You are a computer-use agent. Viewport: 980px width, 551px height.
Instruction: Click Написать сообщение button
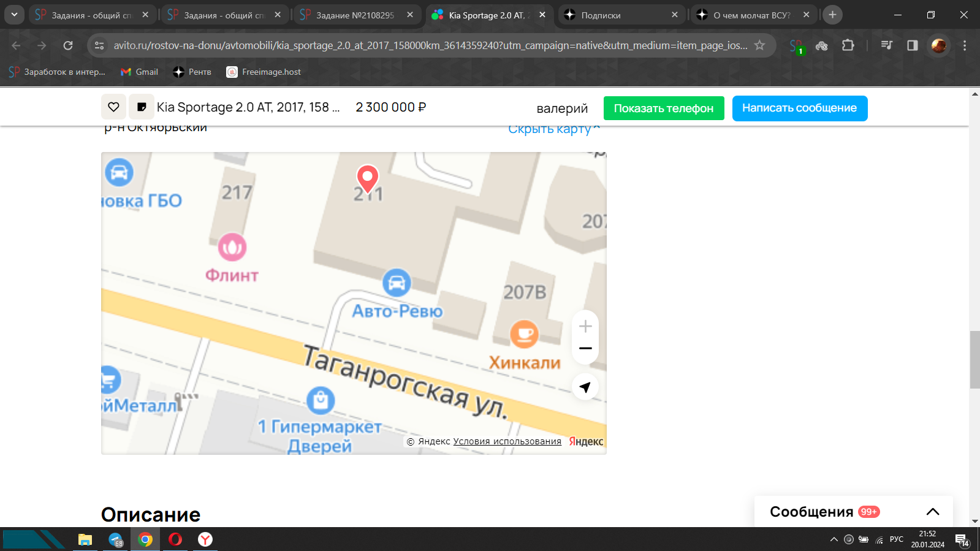[800, 108]
